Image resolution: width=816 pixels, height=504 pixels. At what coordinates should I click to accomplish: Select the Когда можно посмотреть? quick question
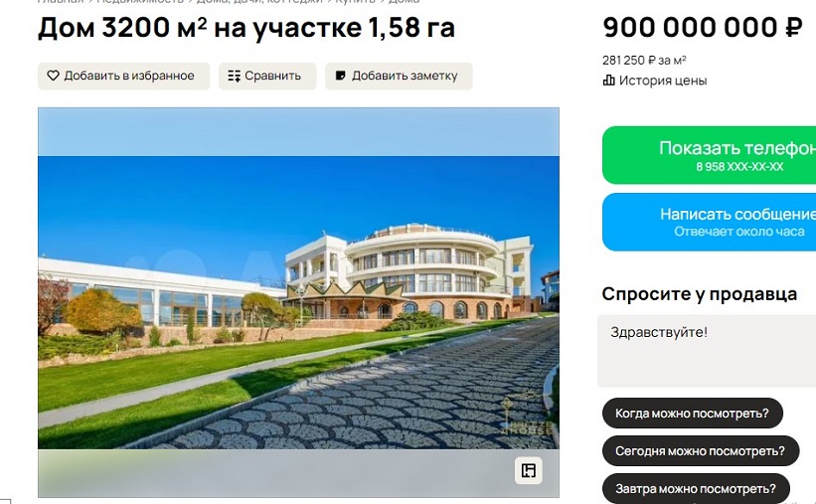pos(692,414)
